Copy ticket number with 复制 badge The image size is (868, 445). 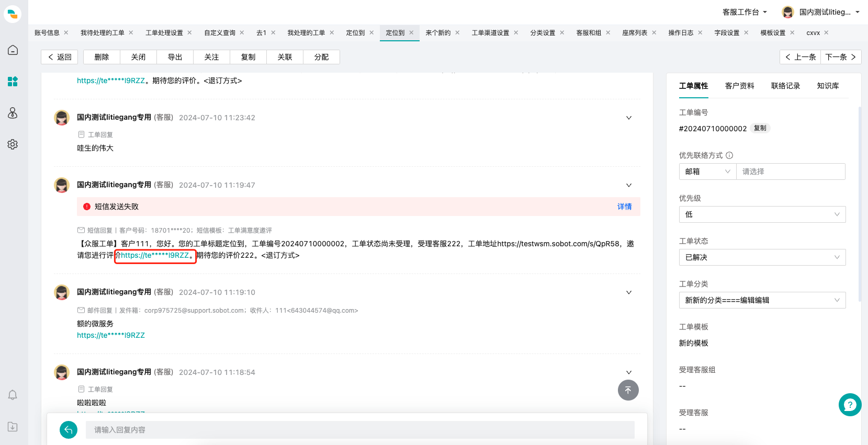click(760, 128)
